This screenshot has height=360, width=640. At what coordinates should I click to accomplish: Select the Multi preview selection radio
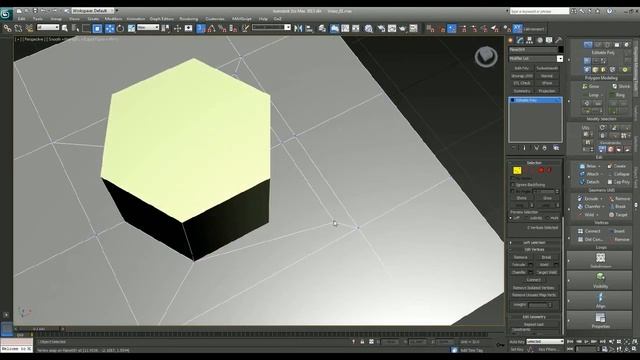coord(547,218)
